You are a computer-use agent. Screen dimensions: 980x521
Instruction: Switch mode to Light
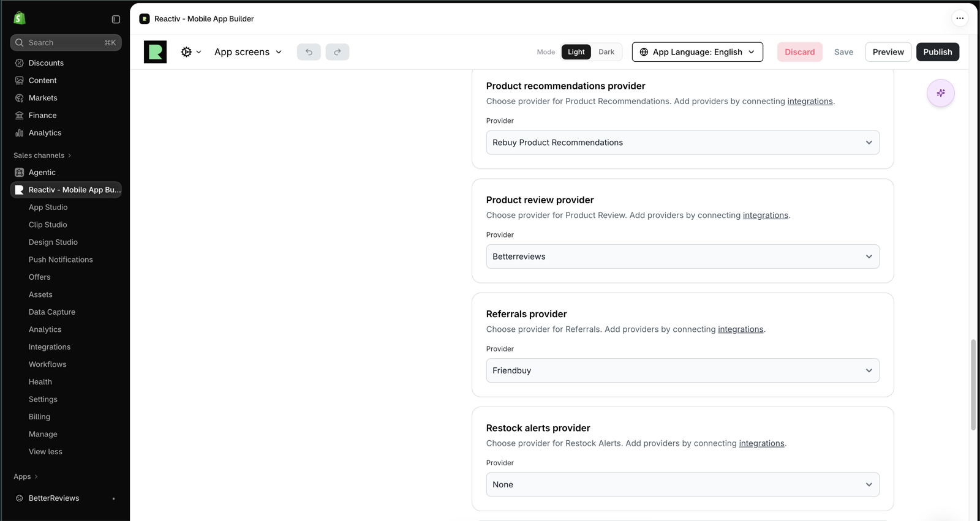click(576, 52)
